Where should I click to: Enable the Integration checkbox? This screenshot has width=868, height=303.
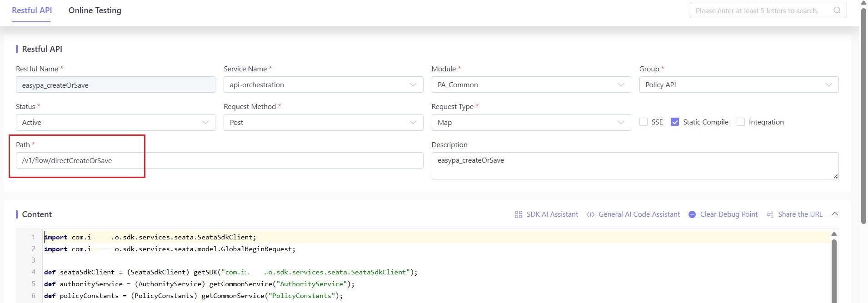741,122
